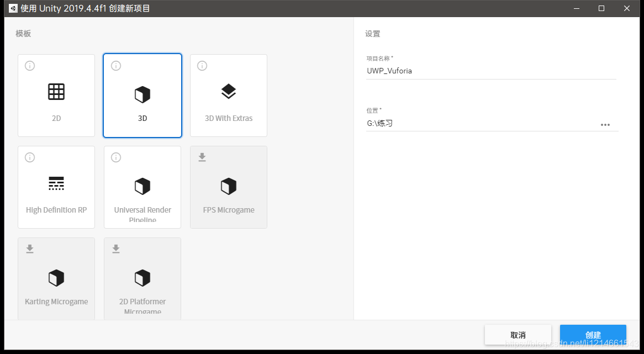This screenshot has width=644, height=354.
Task: Click the FPS Microgame cube icon
Action: 228,187
